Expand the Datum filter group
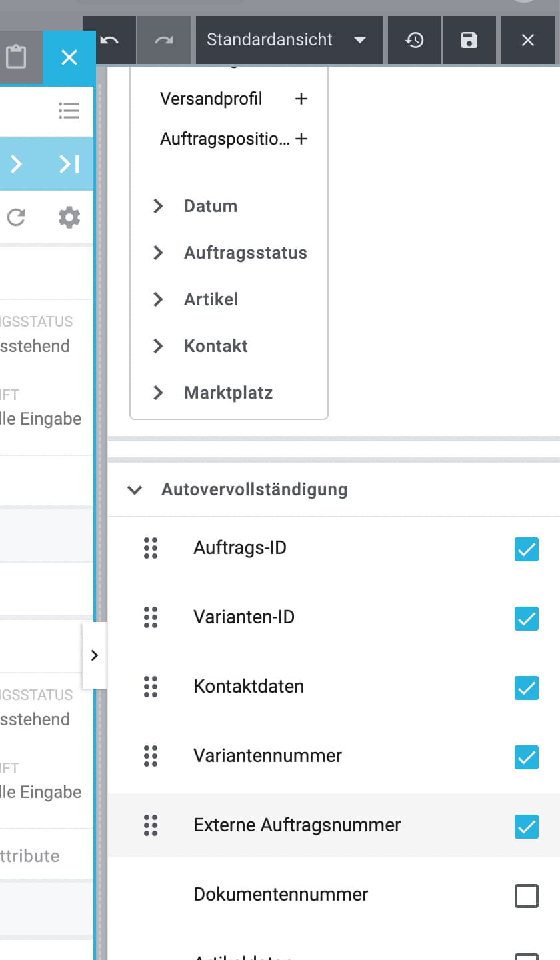Screen dimensions: 560x960 click(158, 206)
